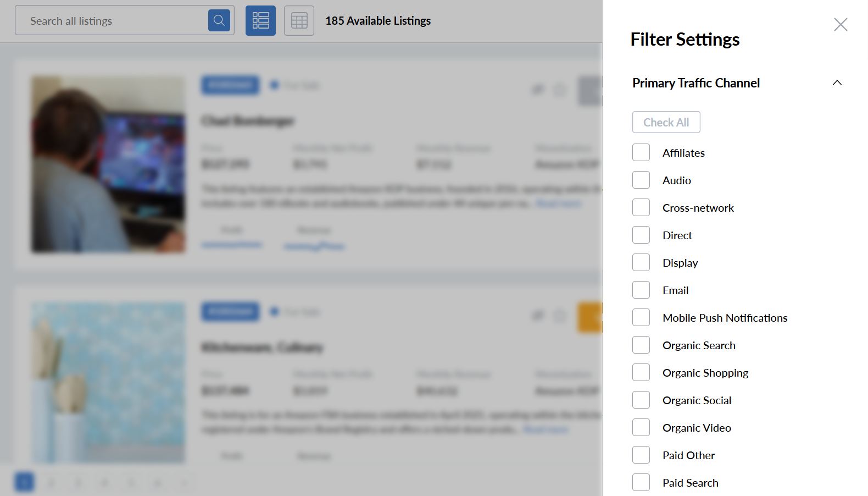Toggle the Display checkbox

point(641,262)
